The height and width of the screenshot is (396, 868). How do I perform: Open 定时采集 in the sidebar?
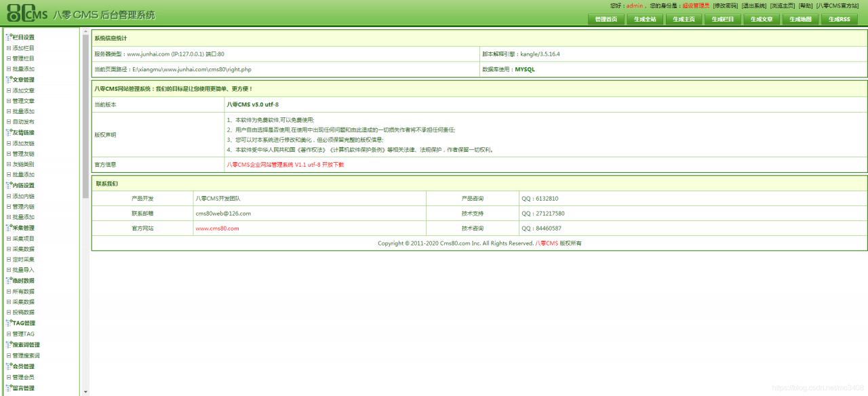coord(23,260)
